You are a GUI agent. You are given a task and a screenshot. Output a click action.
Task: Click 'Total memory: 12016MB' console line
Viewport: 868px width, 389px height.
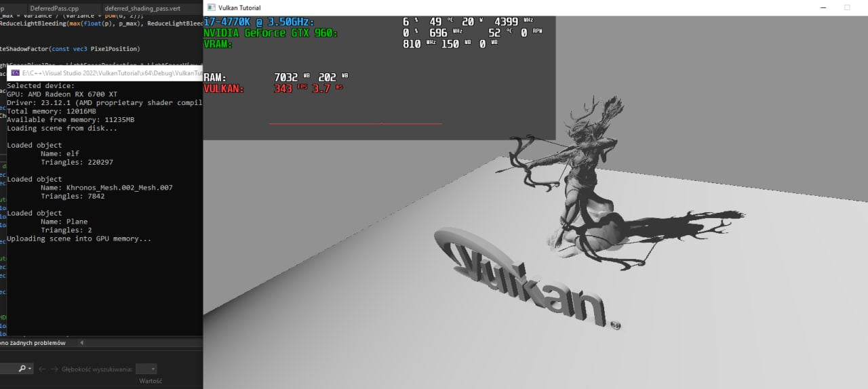[52, 111]
